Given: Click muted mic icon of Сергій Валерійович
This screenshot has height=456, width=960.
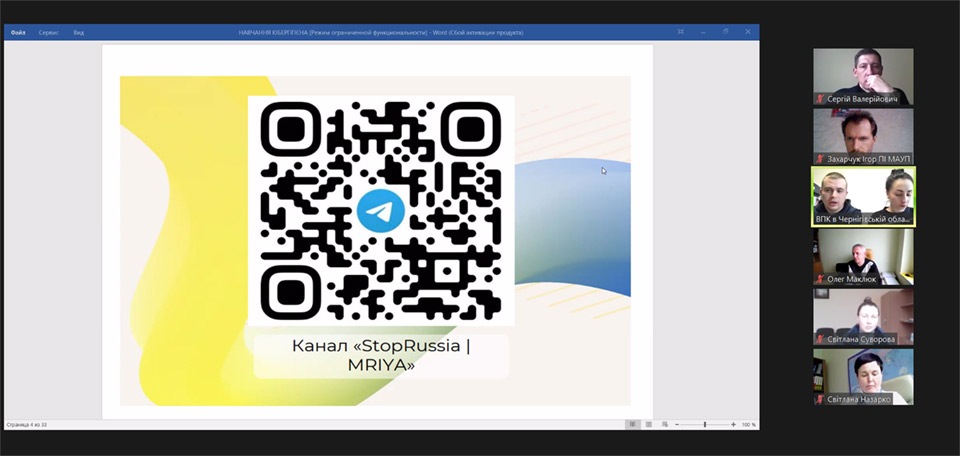Looking at the screenshot, I should (820, 99).
